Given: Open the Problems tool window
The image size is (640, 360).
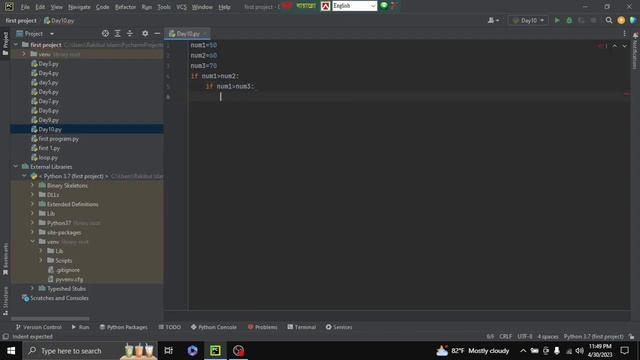Looking at the screenshot, I should coord(262,327).
